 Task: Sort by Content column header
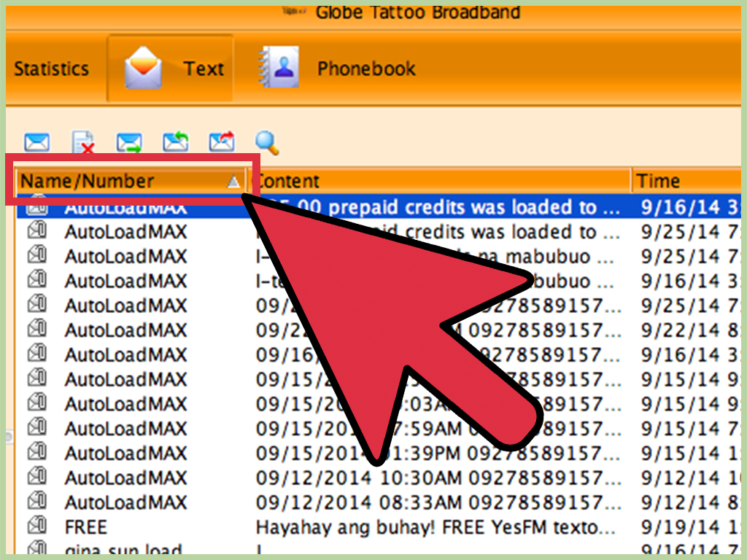(x=440, y=181)
